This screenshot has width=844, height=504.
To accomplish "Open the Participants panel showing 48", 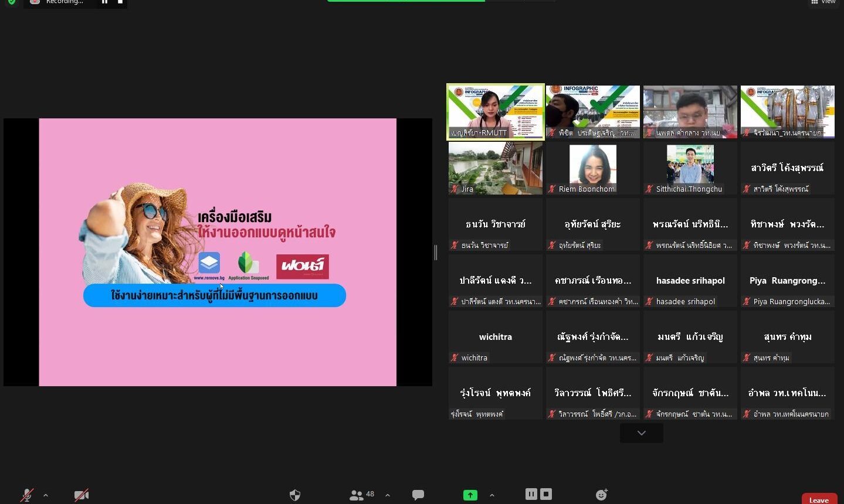I will click(362, 495).
